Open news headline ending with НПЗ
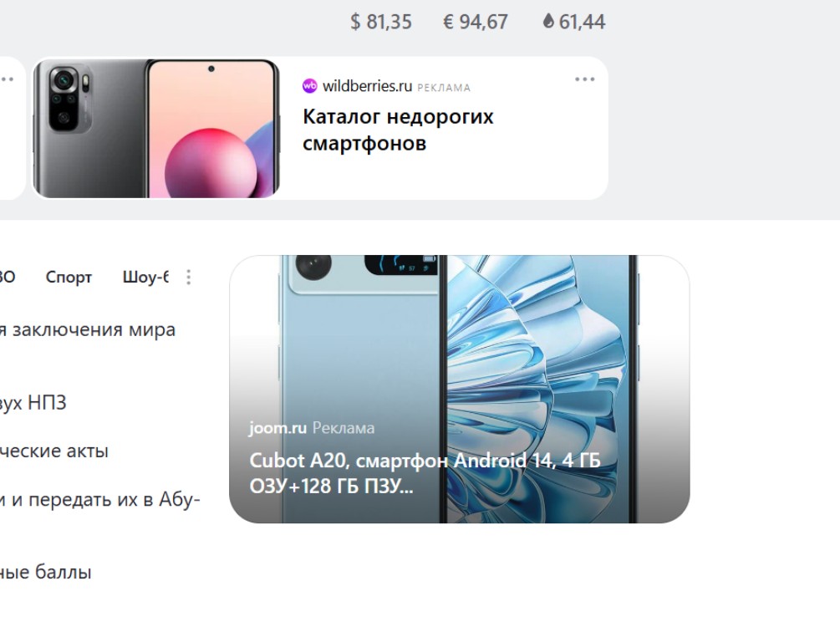The width and height of the screenshot is (840, 637). click(x=33, y=402)
